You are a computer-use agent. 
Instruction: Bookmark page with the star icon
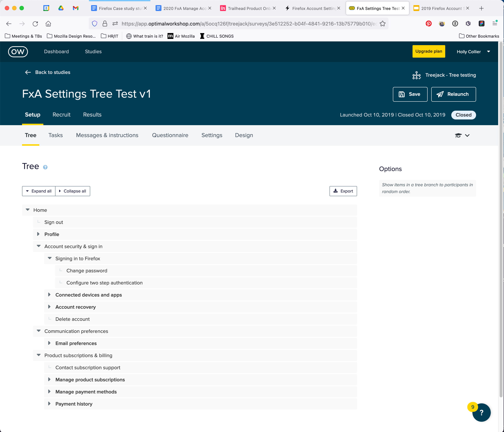[383, 23]
